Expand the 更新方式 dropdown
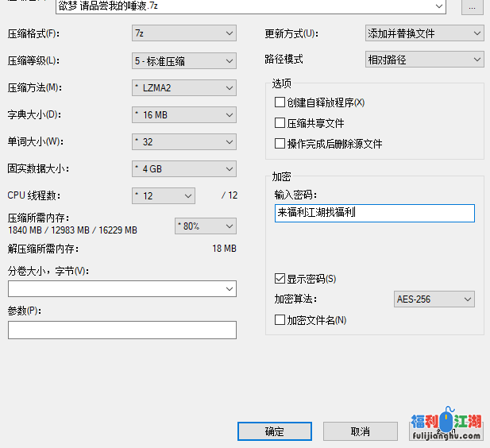490x448 pixels. click(423, 33)
